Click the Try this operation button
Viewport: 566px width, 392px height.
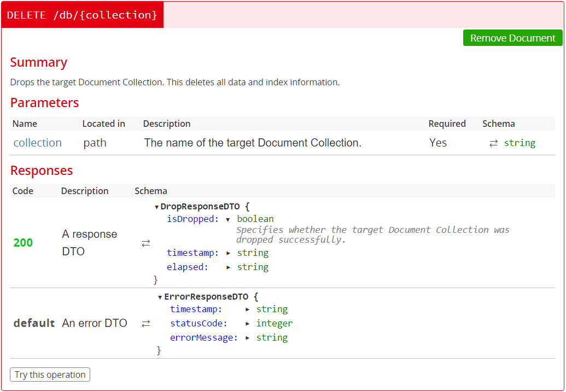50,375
